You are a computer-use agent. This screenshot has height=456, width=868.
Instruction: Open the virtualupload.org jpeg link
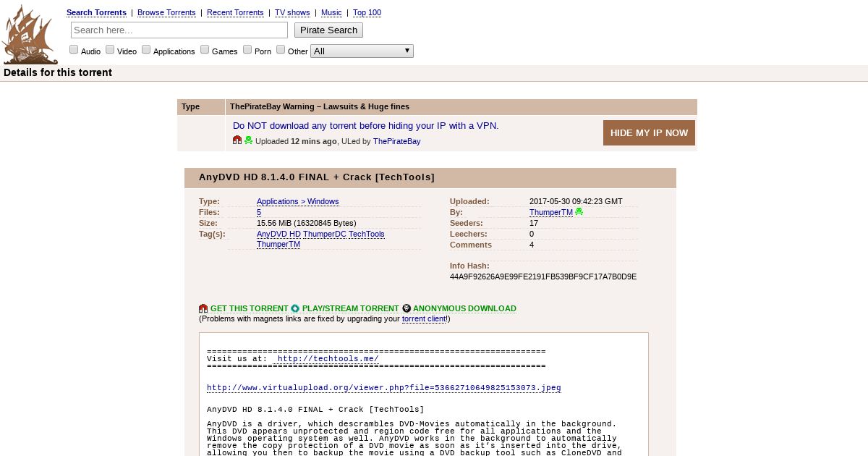pyautogui.click(x=384, y=388)
